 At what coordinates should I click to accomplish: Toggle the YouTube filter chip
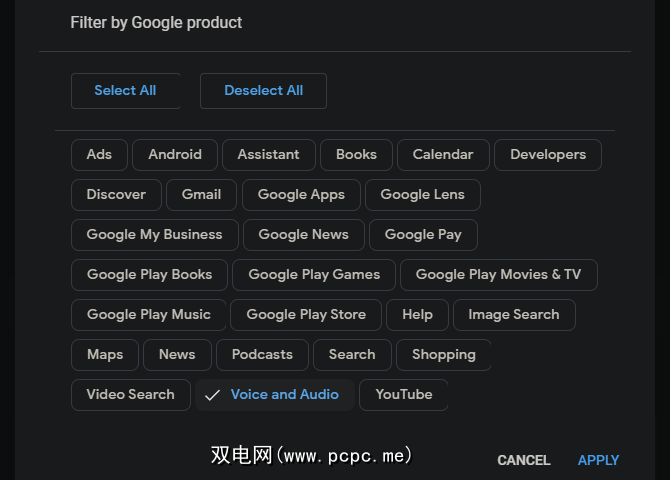403,395
